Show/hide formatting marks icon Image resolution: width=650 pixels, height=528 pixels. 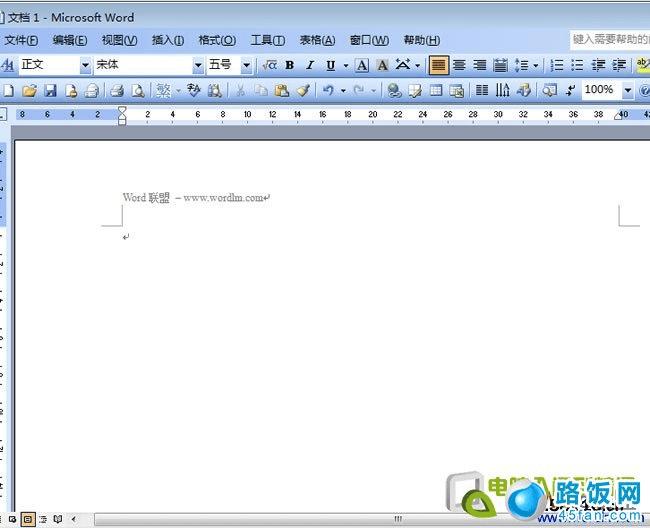(571, 90)
